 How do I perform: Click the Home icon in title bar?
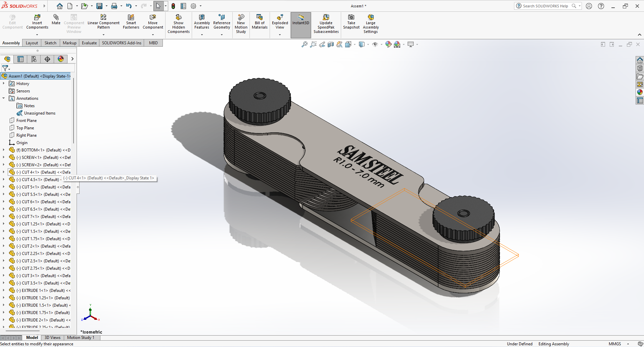coord(59,6)
